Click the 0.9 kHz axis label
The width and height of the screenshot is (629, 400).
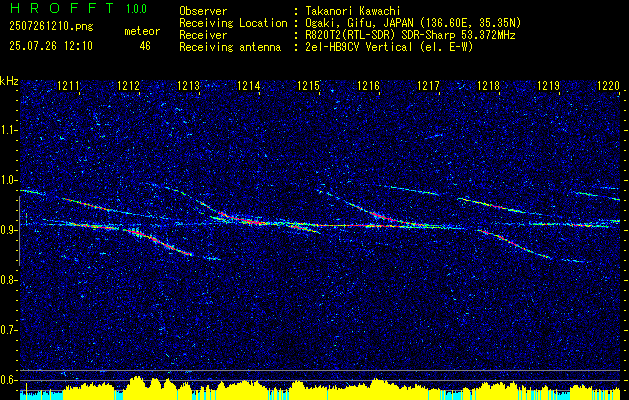click(x=8, y=230)
